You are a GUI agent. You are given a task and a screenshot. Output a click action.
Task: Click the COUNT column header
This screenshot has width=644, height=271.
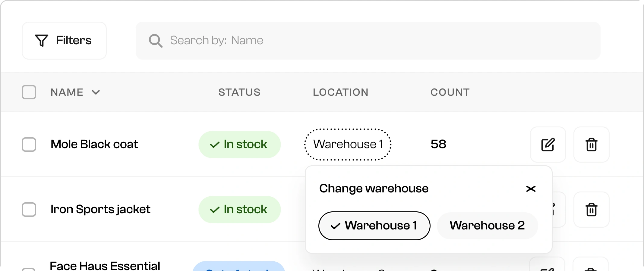[x=450, y=92]
